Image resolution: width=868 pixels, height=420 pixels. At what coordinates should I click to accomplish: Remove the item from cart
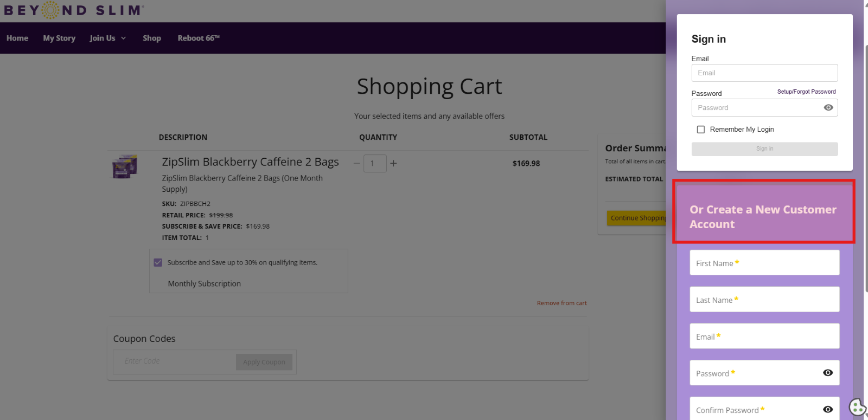click(562, 303)
